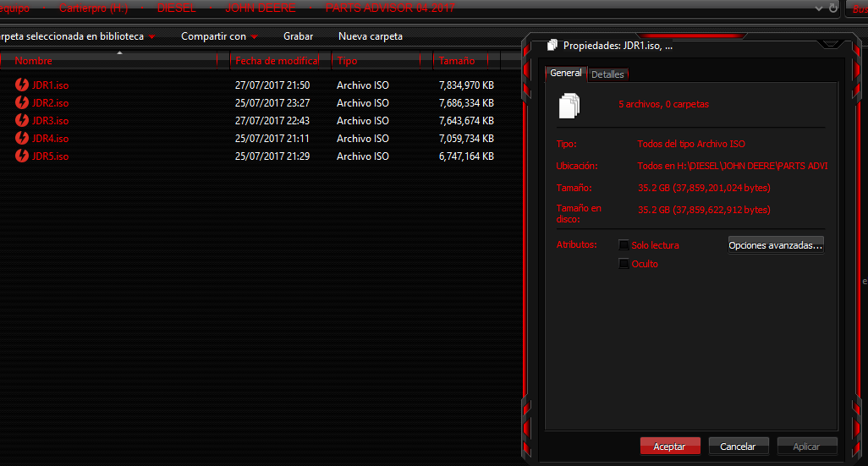
Task: Select the JDR4.iso file icon
Action: coord(22,138)
